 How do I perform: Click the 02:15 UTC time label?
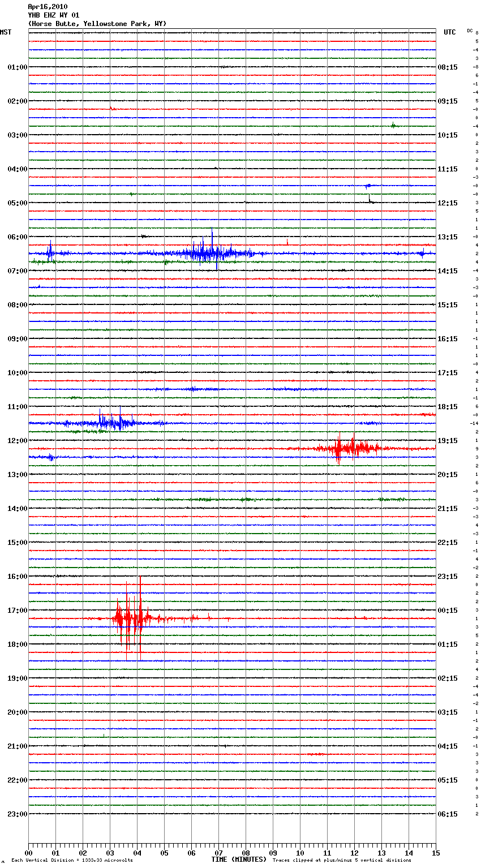(x=448, y=678)
